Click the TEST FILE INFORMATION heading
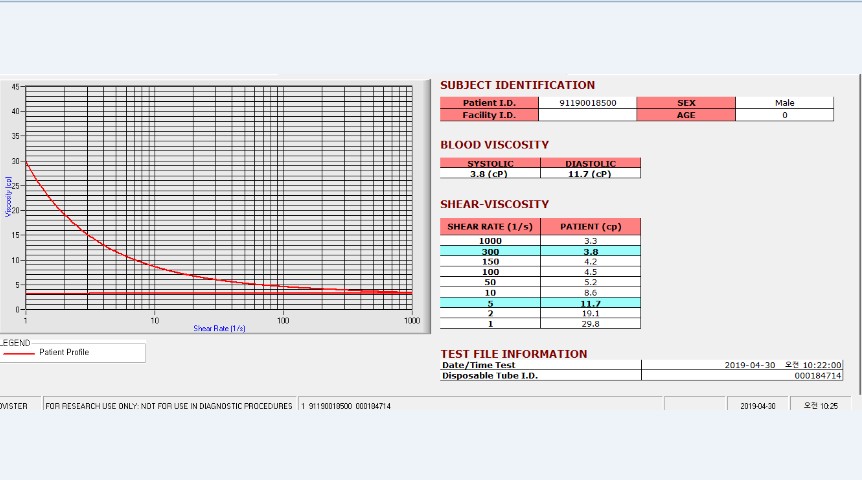Viewport: 862px width, 480px height. pos(513,354)
